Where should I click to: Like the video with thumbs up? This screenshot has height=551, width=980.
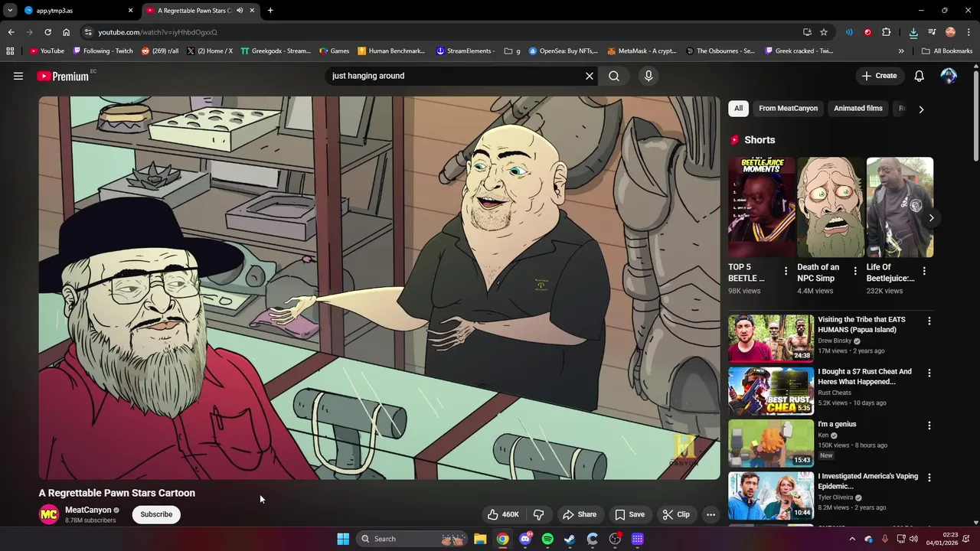click(x=503, y=514)
